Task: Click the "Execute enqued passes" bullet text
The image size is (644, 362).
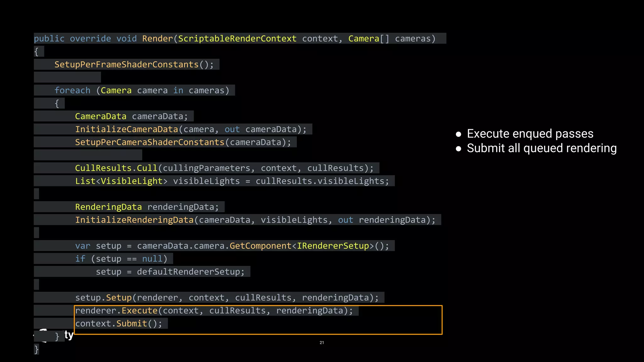Action: [530, 134]
